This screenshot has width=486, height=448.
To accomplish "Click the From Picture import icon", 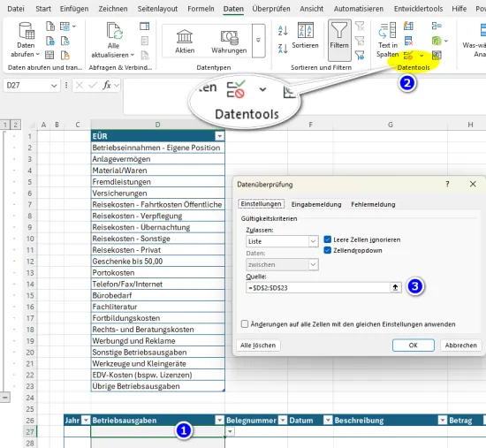I will pyautogui.click(x=65, y=26).
